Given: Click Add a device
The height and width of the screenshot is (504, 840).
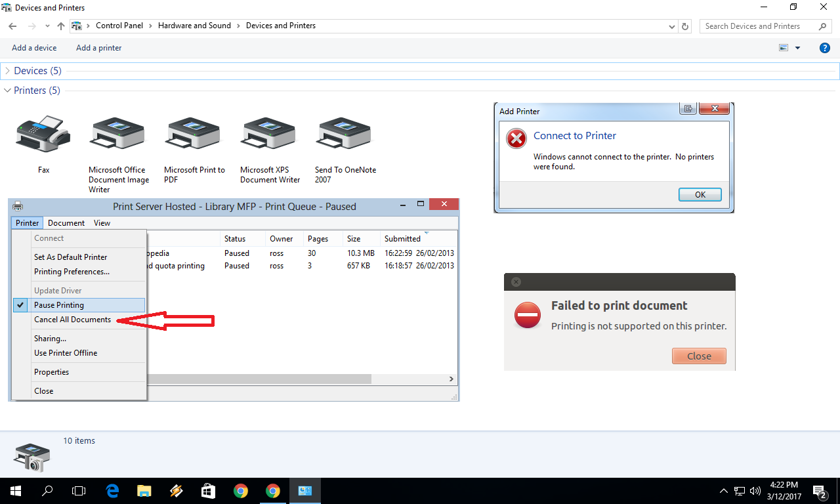Looking at the screenshot, I should pyautogui.click(x=34, y=48).
